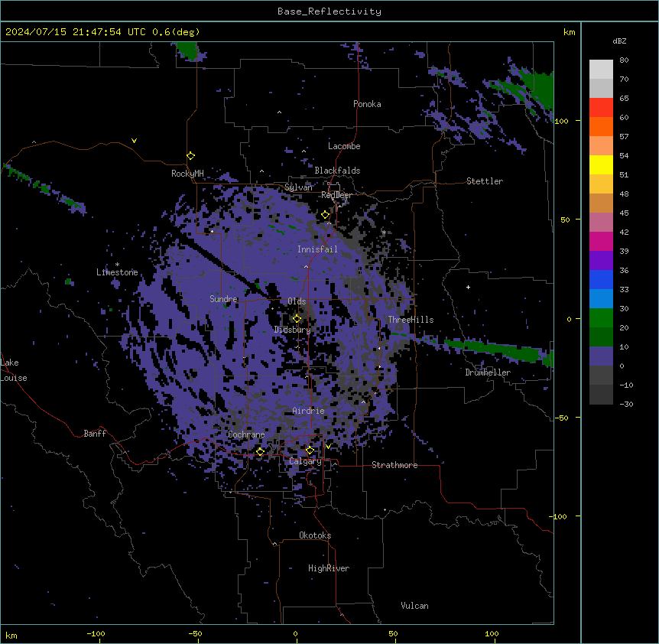This screenshot has width=659, height=644.
Task: Select the Innisfail label
Action: (317, 249)
